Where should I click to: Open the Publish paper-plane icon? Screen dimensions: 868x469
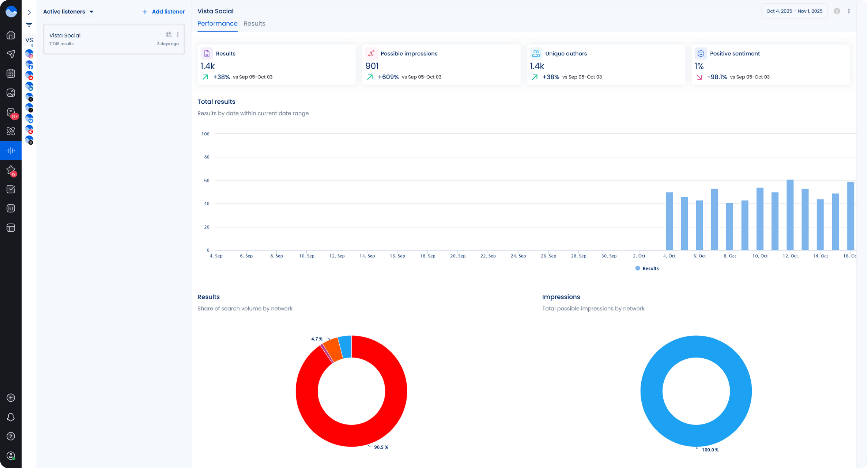[11, 54]
